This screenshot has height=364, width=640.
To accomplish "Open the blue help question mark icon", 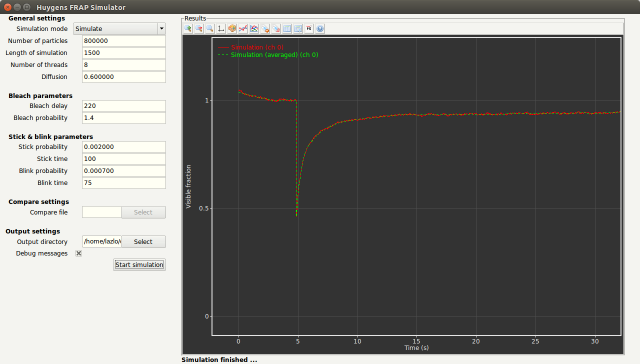I will point(320,28).
